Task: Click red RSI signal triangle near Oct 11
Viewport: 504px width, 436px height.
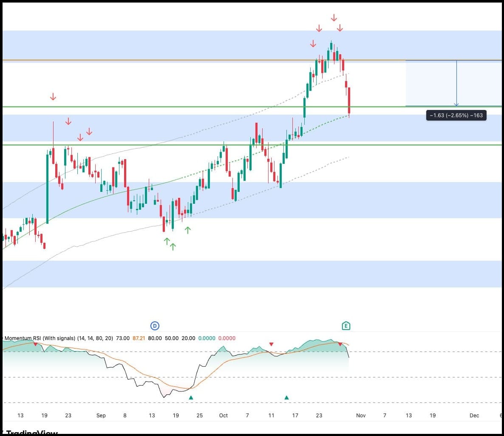Action: [x=272, y=344]
